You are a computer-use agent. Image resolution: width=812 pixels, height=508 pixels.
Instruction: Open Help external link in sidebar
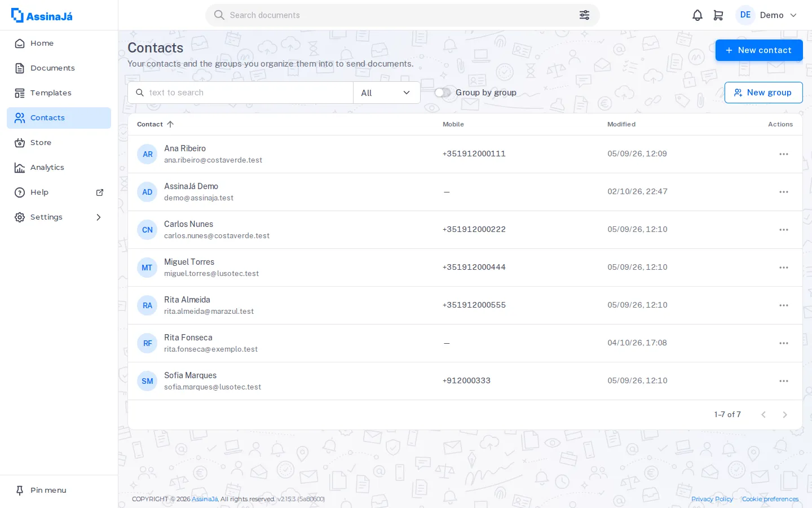coord(59,192)
